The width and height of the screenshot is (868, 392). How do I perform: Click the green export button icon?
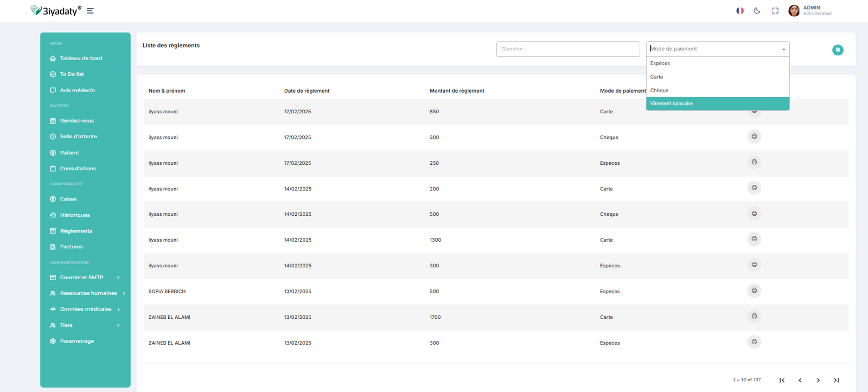point(838,50)
